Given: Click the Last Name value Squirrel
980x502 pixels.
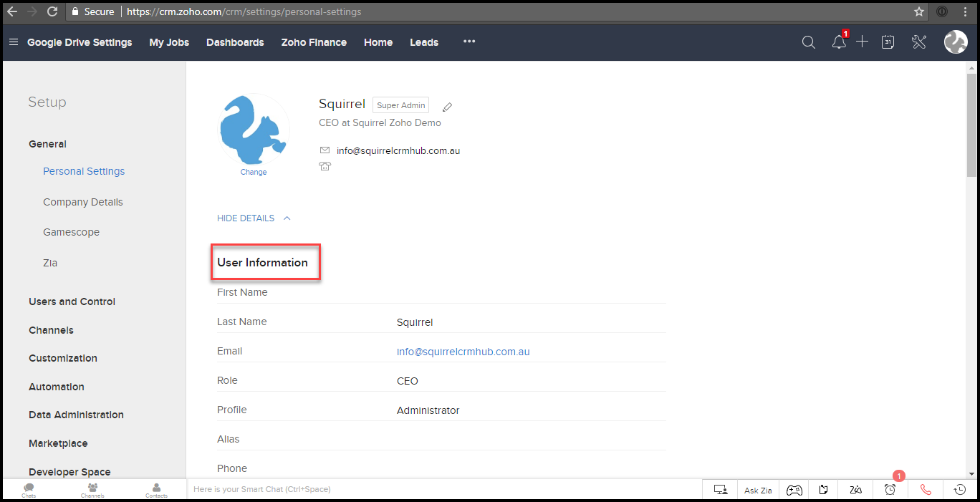Looking at the screenshot, I should [415, 322].
